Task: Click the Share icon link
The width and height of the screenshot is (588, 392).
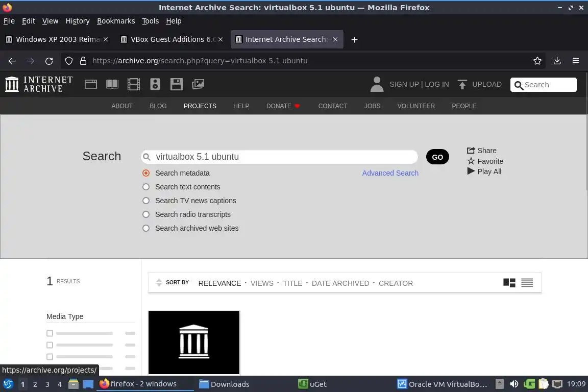Action: [x=481, y=151]
